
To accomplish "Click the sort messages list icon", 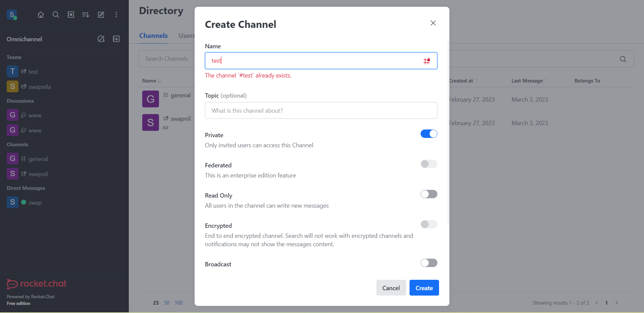I will (86, 14).
